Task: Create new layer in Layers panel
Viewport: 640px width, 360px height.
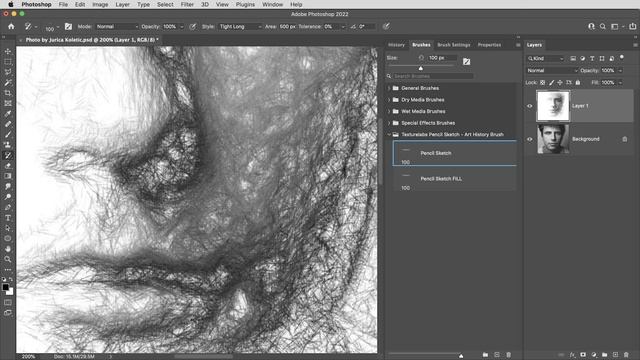Action: click(x=615, y=355)
